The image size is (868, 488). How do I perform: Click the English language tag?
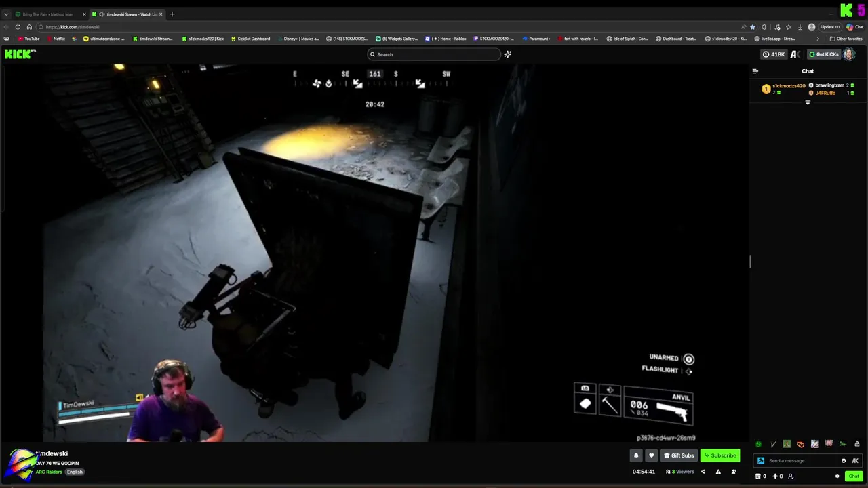75,472
